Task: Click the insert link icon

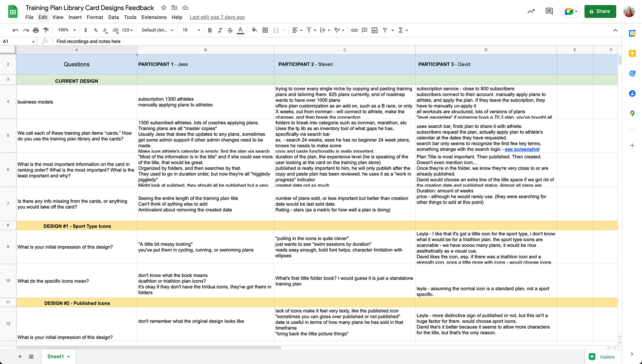Action: (x=354, y=30)
